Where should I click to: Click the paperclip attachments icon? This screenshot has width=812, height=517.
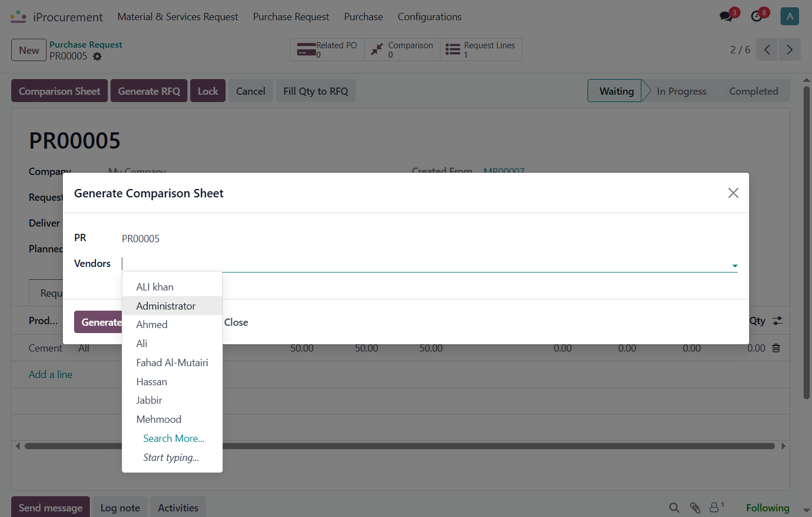(x=695, y=507)
